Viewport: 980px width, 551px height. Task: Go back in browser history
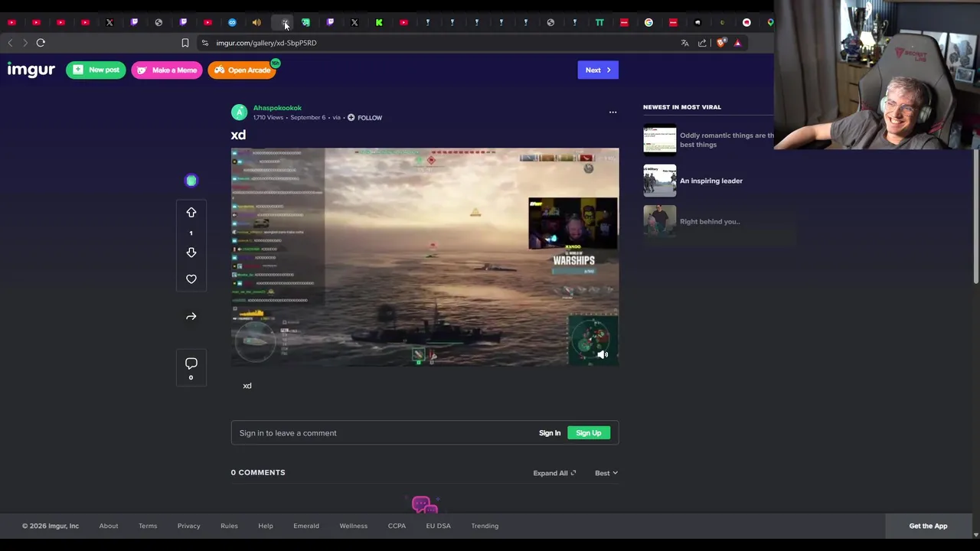point(10,43)
